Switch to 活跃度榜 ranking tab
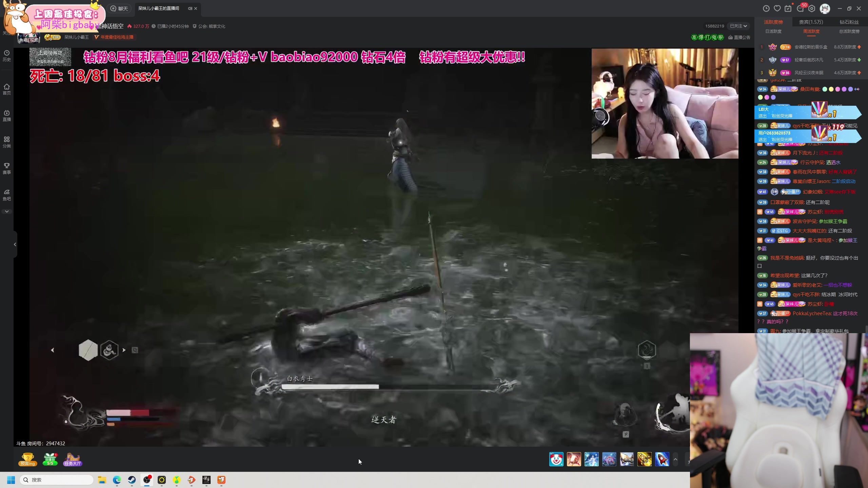 point(773,22)
